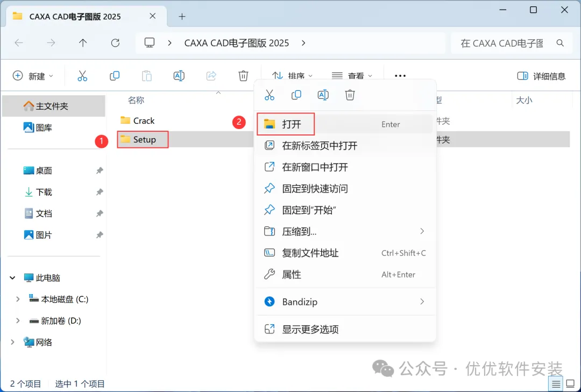The width and height of the screenshot is (581, 392).
Task: Select 固定到快速访问
Action: coord(345,189)
